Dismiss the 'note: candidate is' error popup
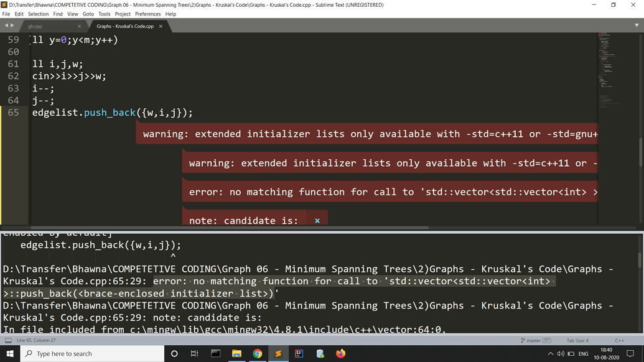Viewport: 644px width, 362px height. (x=317, y=220)
